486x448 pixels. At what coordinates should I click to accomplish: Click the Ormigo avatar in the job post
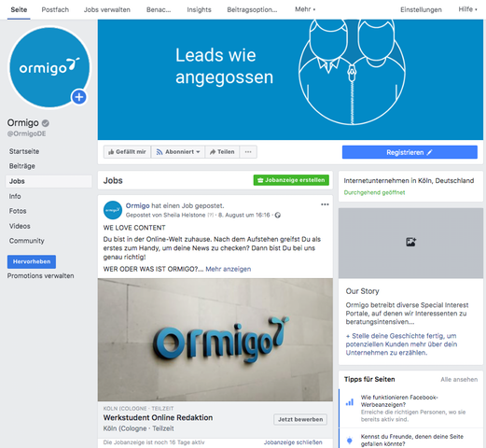click(x=113, y=210)
